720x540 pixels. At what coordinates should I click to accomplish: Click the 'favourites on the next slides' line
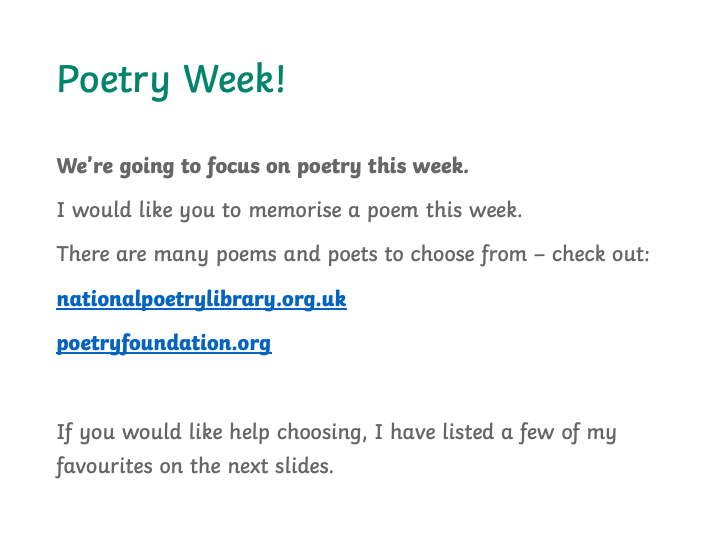pyautogui.click(x=195, y=467)
